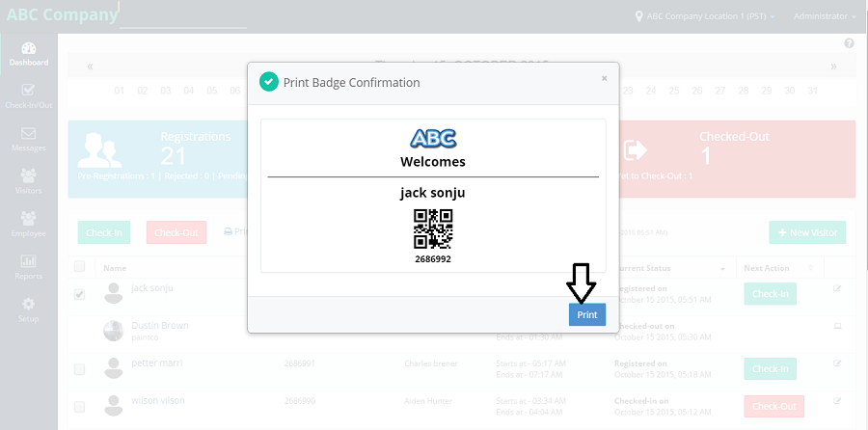Open the Dashboard sidebar item
This screenshot has height=430, width=868.
pyautogui.click(x=29, y=54)
